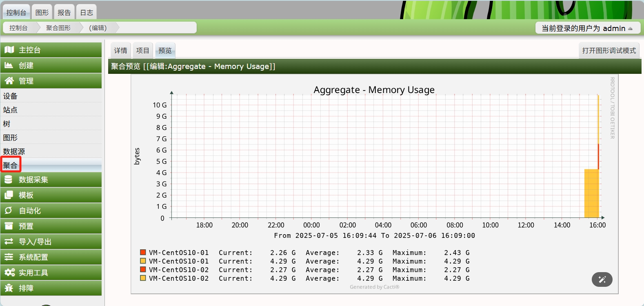Click the sliders icon beside 系统配置
644x306 pixels.
(x=9, y=257)
